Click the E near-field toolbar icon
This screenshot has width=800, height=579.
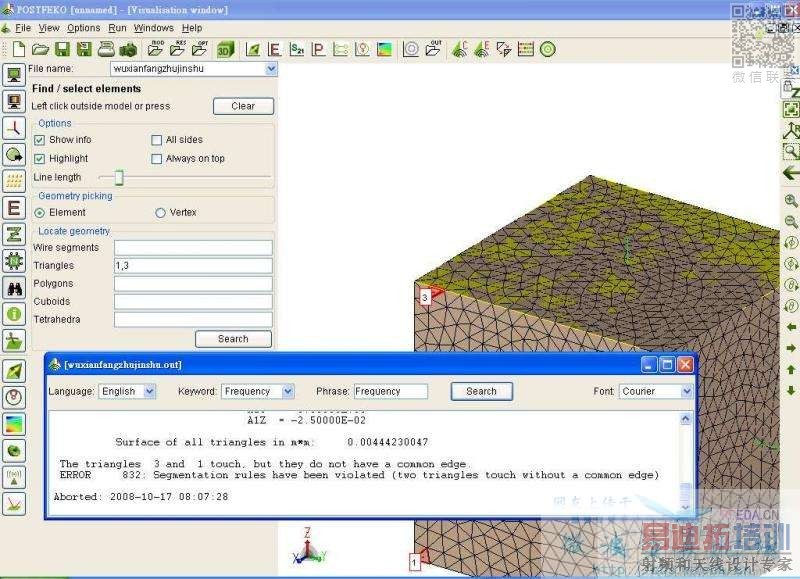[274, 49]
